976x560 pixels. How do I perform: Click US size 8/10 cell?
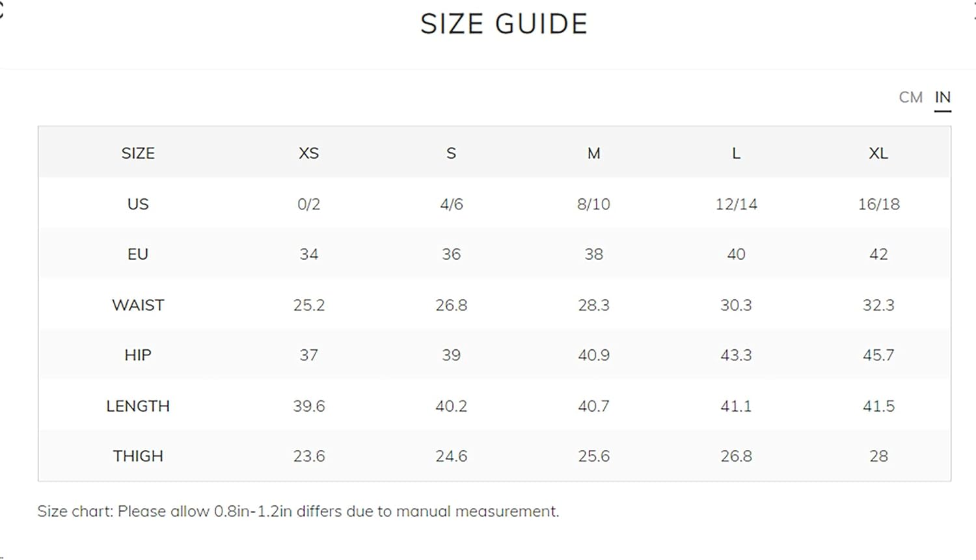593,204
